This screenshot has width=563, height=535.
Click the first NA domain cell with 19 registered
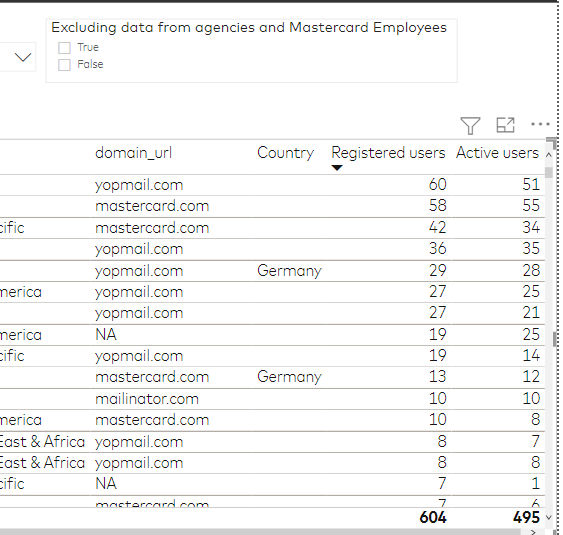(x=106, y=335)
